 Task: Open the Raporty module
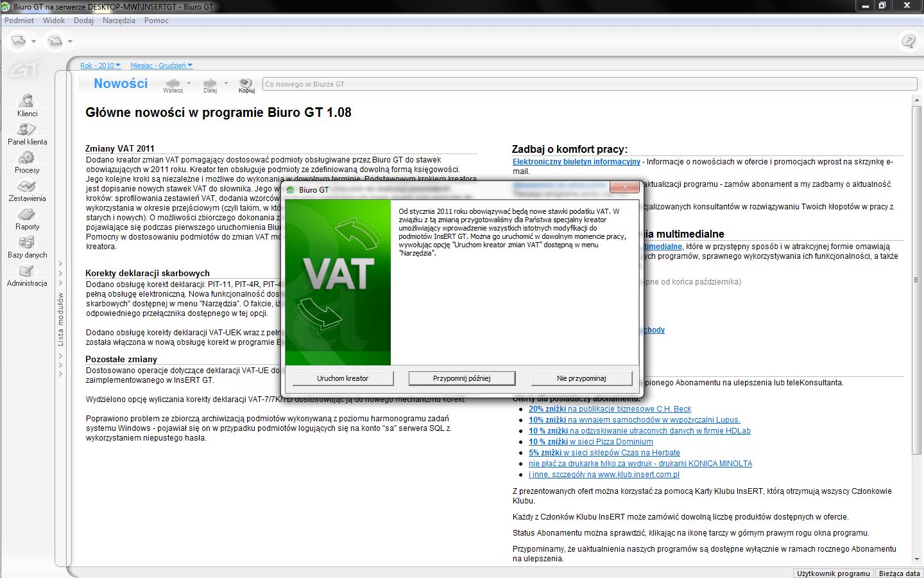click(27, 218)
